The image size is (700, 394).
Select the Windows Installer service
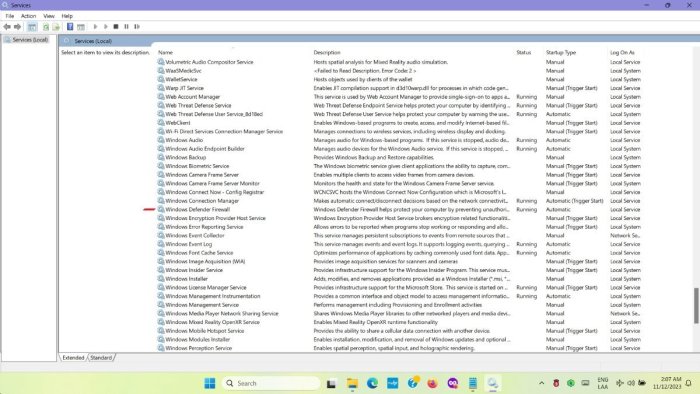pos(186,279)
